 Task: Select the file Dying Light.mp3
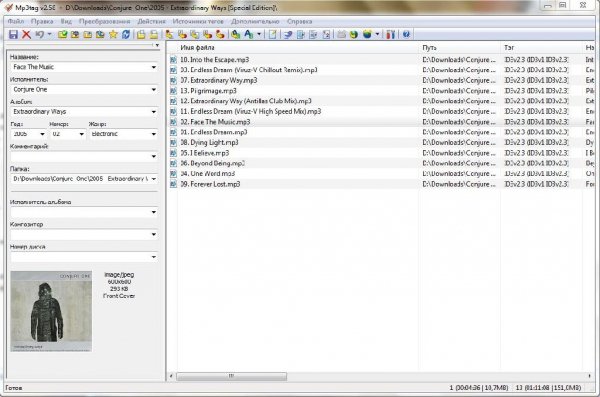point(209,142)
